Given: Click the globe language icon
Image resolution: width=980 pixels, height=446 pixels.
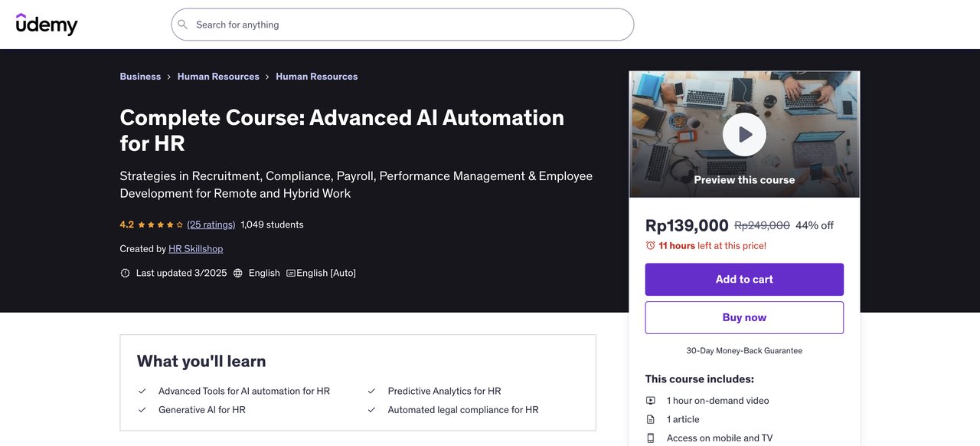Looking at the screenshot, I should (x=238, y=273).
